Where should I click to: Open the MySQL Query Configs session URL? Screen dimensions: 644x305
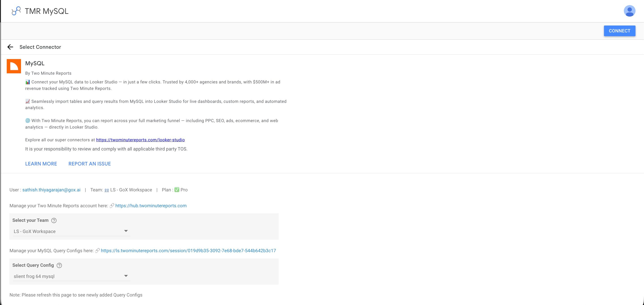click(188, 250)
